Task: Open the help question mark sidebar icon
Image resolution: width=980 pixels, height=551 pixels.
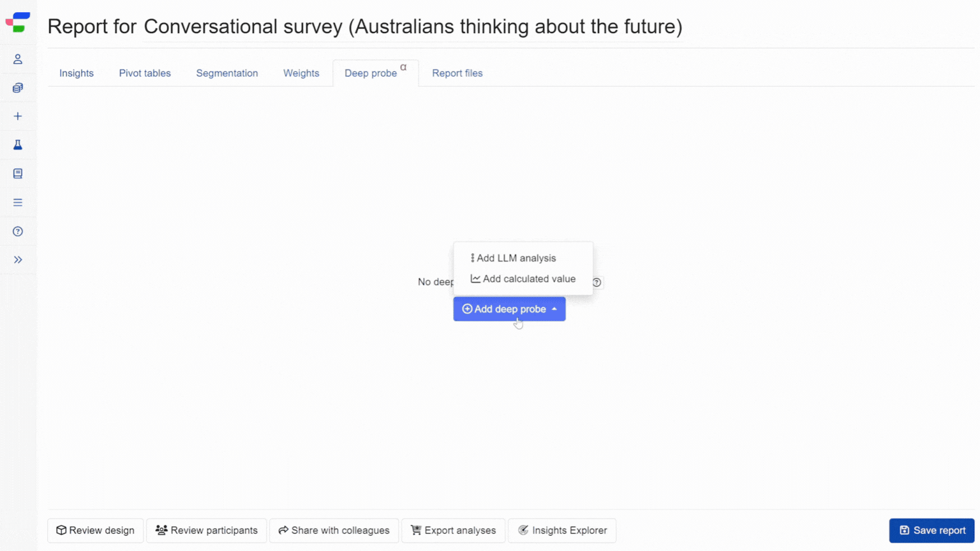Action: [x=18, y=231]
